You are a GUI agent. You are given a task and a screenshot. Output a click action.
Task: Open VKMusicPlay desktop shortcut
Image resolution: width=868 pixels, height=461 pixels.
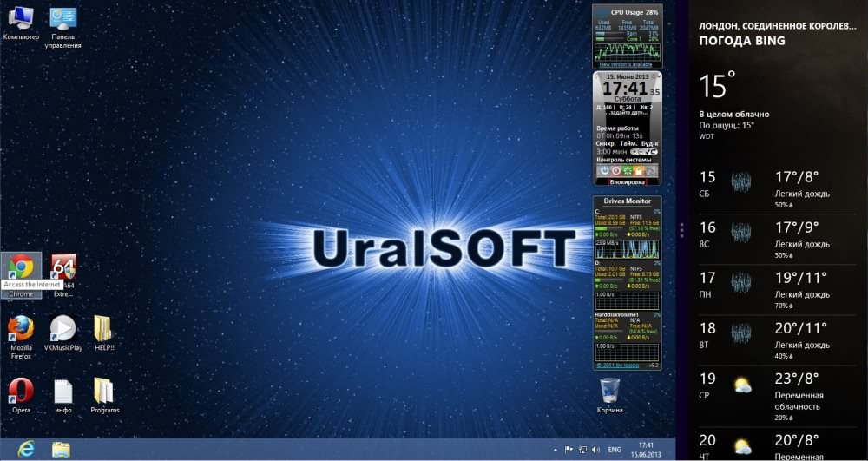62,329
